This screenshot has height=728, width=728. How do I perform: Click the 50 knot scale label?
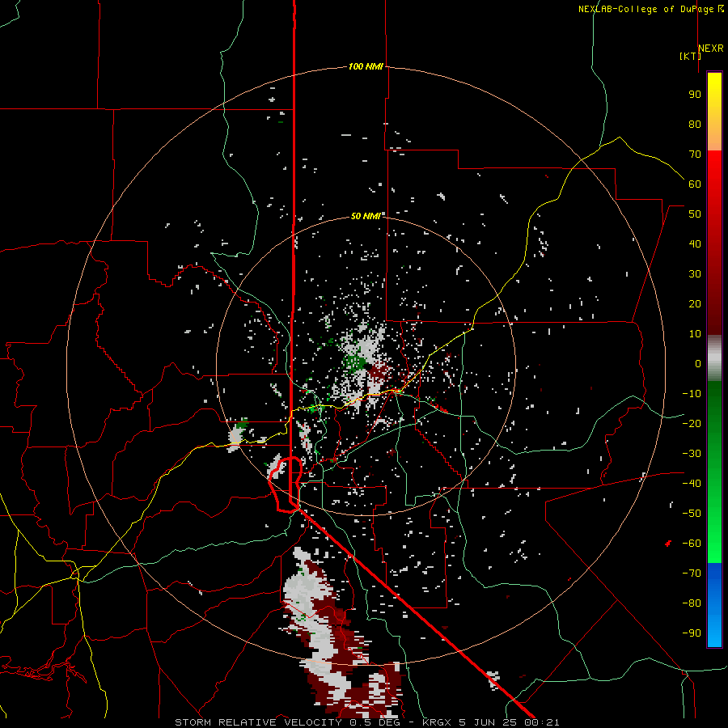point(695,214)
